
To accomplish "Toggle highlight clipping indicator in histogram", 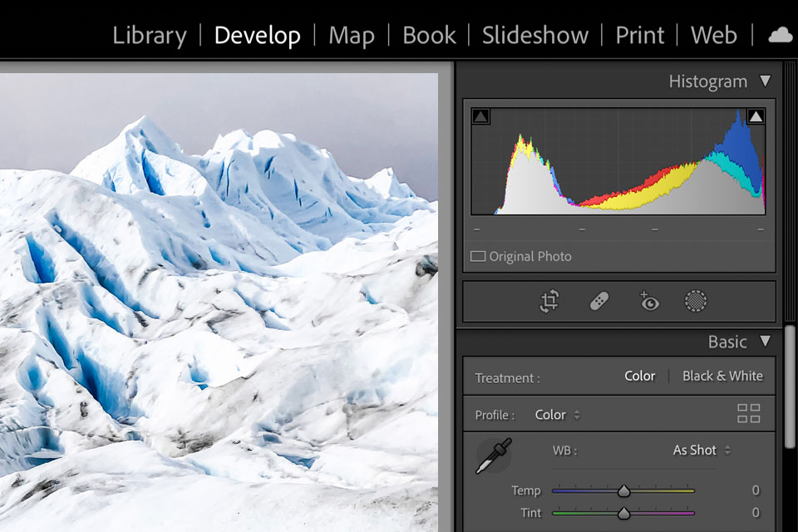I will 756,116.
